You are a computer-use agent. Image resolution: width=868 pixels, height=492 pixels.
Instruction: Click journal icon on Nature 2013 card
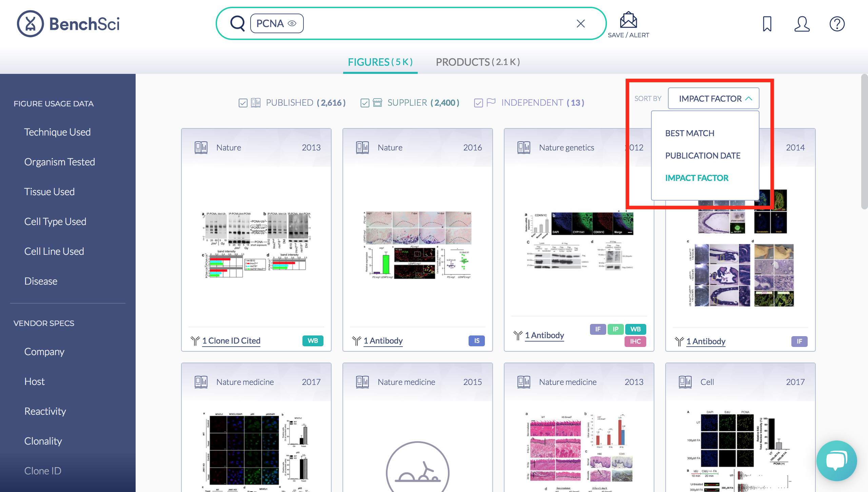tap(201, 147)
